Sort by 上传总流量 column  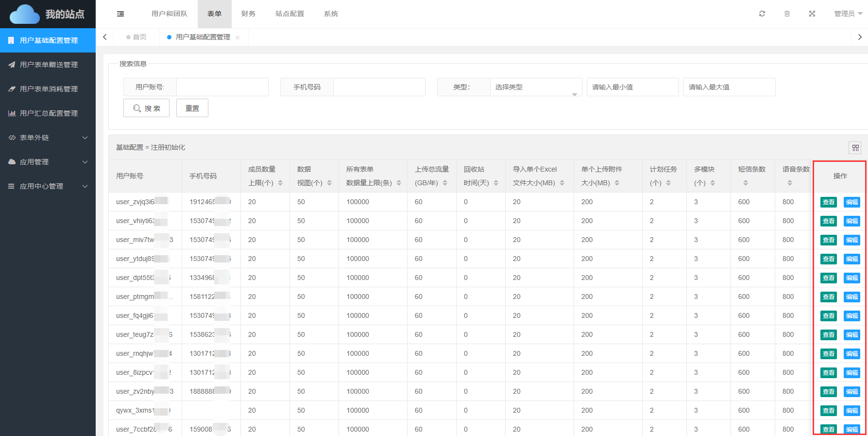click(445, 183)
